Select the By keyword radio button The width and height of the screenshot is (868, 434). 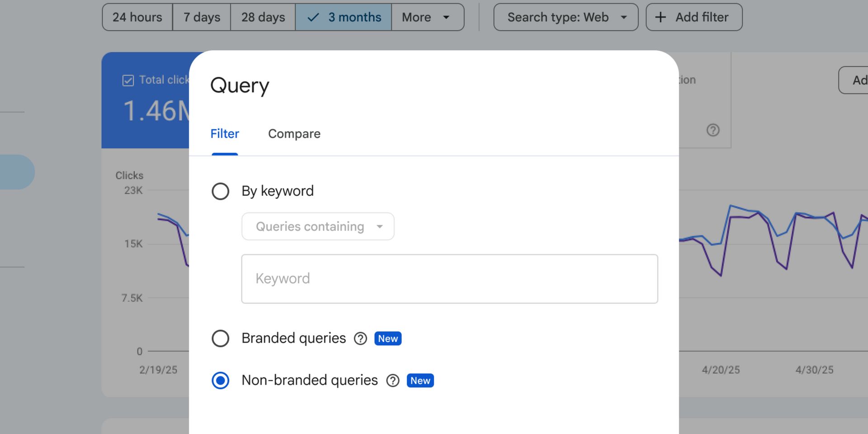(x=221, y=191)
